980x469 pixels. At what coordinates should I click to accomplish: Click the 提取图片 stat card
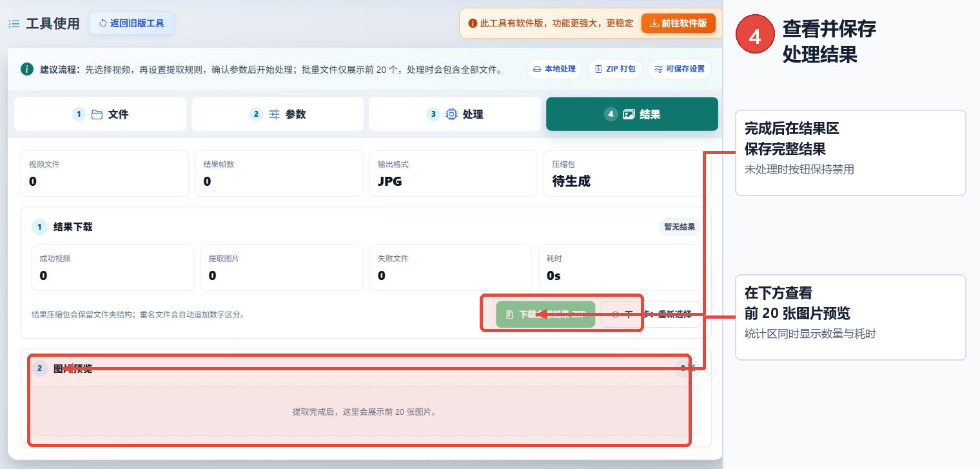282,268
